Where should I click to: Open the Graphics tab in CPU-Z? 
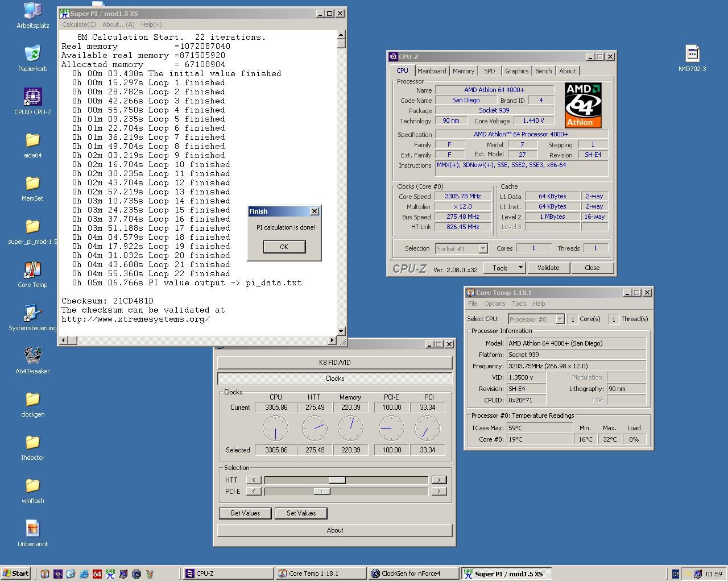(516, 71)
